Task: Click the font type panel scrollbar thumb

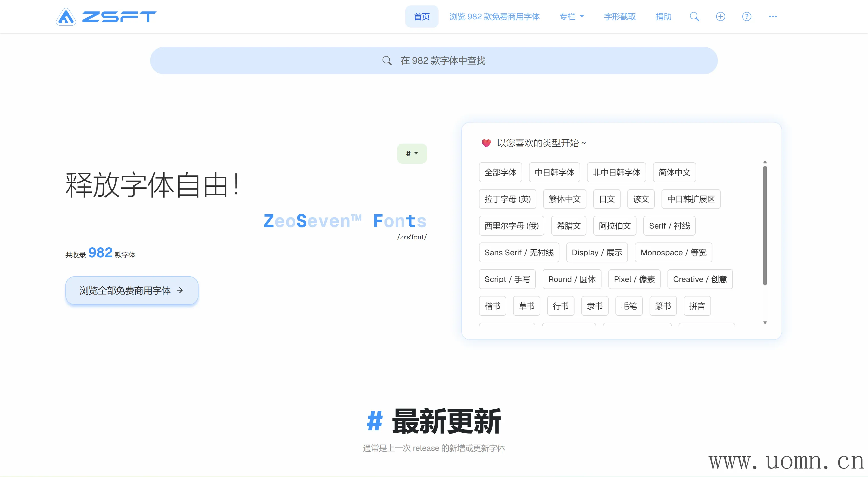Action: coord(765,226)
